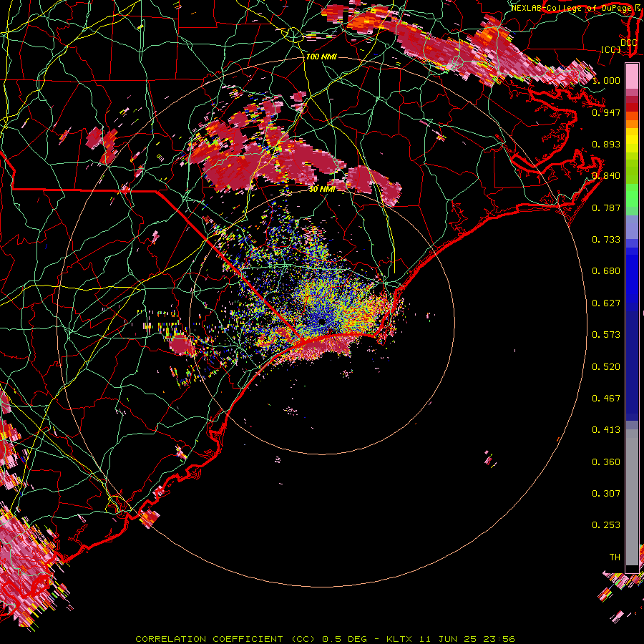Click the gray low-value segment of color bar
This screenshot has width=644, height=644.
click(632, 497)
